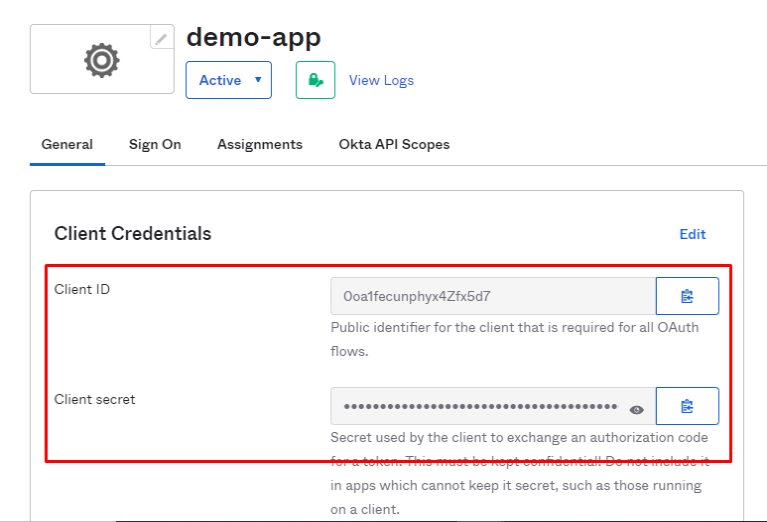Switch to the General tab
Image resolution: width=767 pixels, height=522 pixels.
click(67, 144)
